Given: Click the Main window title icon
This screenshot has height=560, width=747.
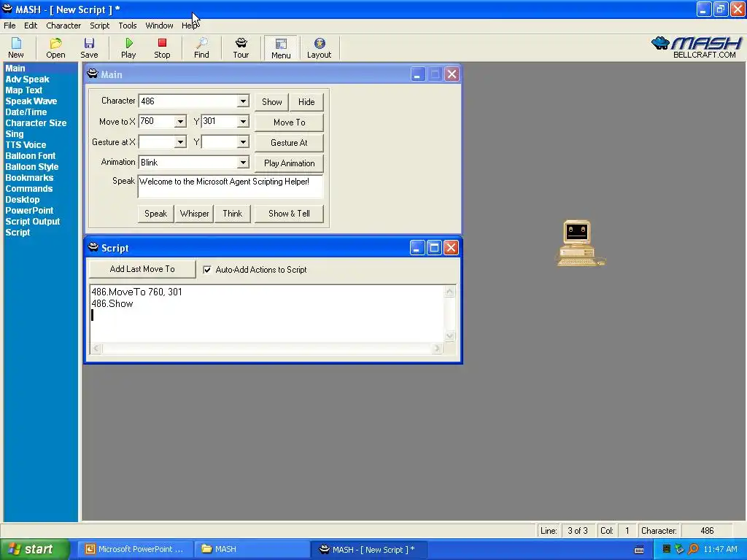Looking at the screenshot, I should pyautogui.click(x=93, y=74).
